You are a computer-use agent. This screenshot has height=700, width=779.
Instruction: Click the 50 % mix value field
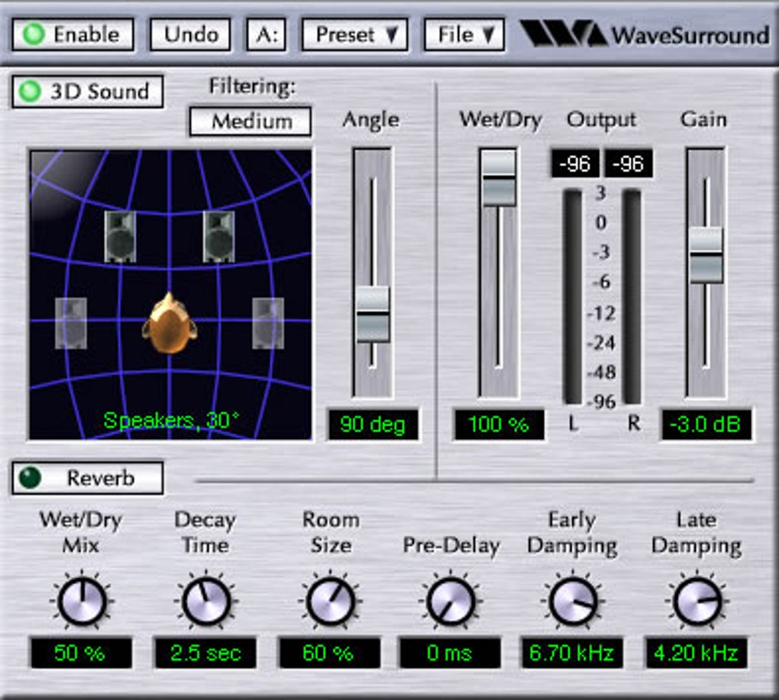point(81,653)
